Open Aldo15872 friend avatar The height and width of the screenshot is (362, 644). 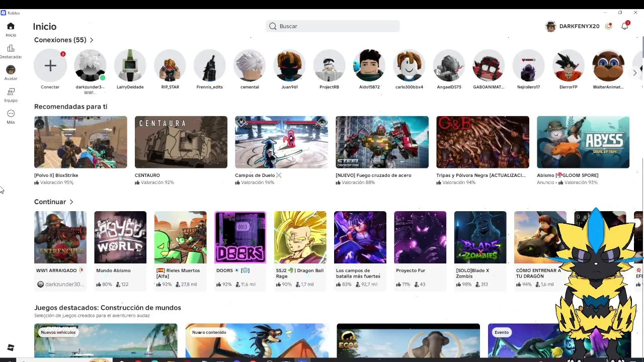tap(369, 65)
